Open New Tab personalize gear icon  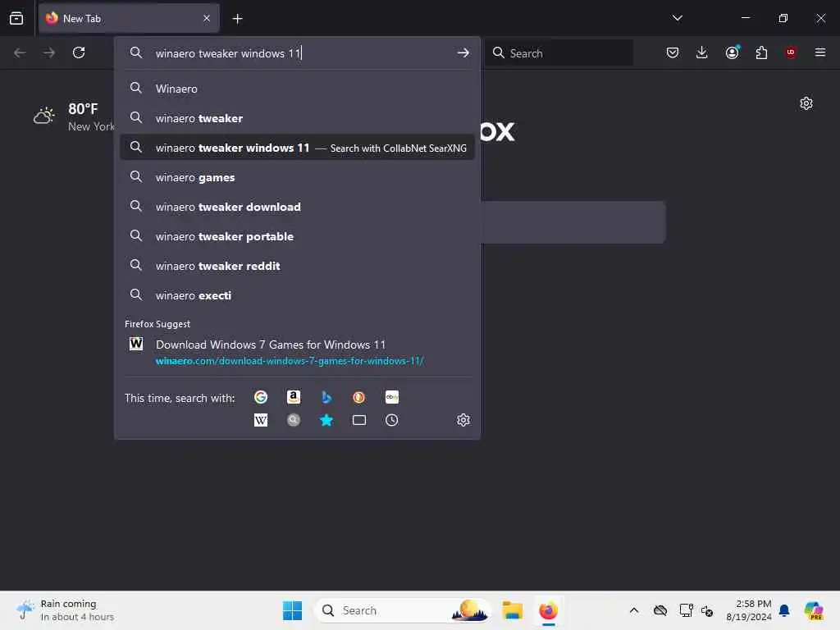point(806,103)
